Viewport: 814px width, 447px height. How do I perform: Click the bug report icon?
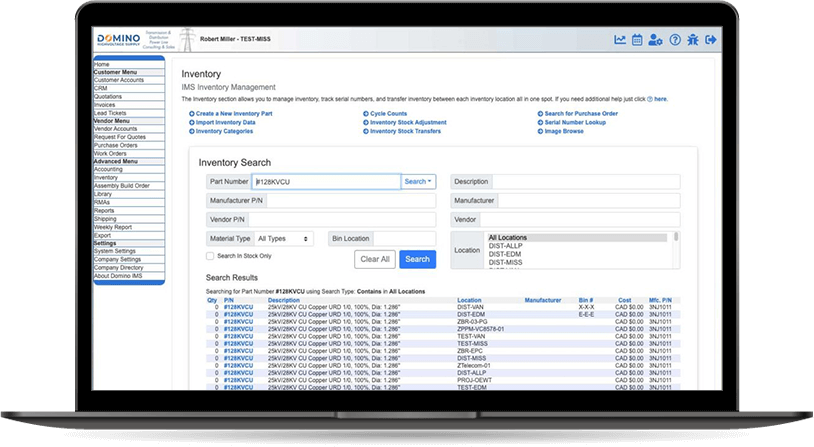click(693, 39)
